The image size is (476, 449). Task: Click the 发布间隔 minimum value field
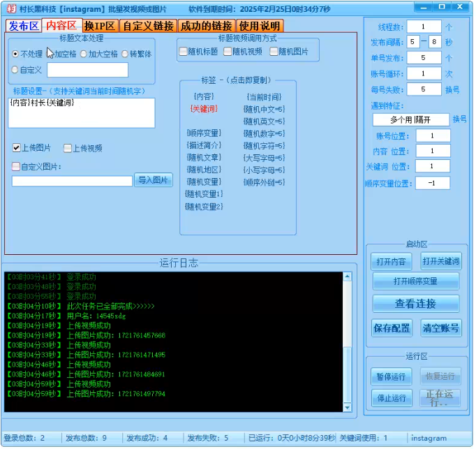(413, 42)
